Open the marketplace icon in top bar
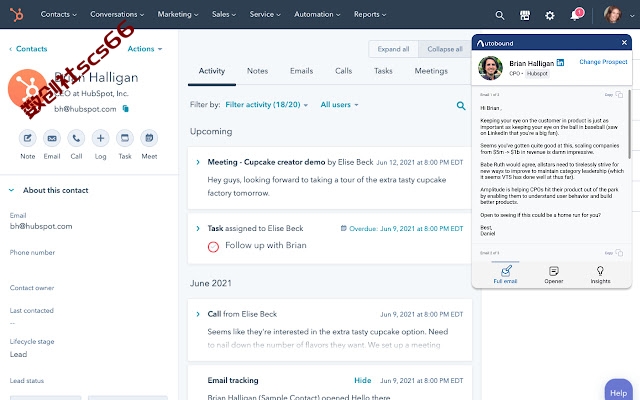The height and width of the screenshot is (400, 640). coord(525,16)
